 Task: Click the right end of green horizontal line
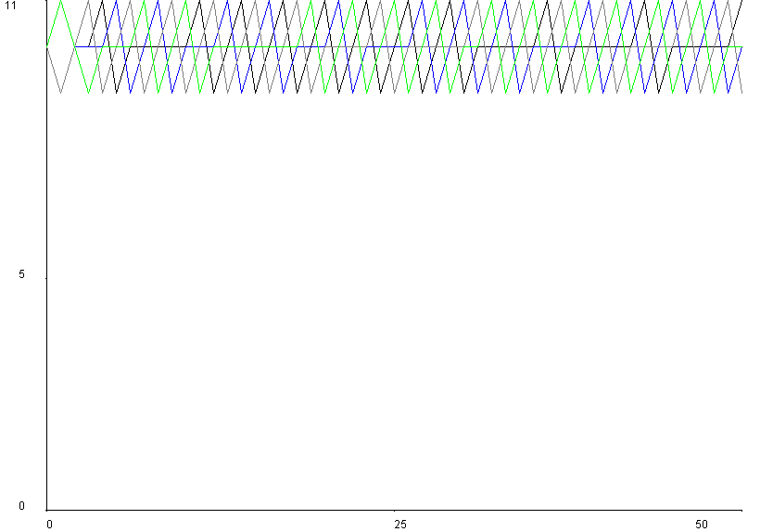coord(742,46)
